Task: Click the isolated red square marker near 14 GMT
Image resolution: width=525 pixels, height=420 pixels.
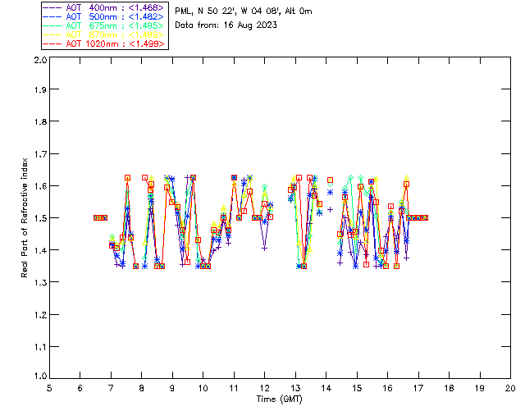Action: [x=330, y=180]
